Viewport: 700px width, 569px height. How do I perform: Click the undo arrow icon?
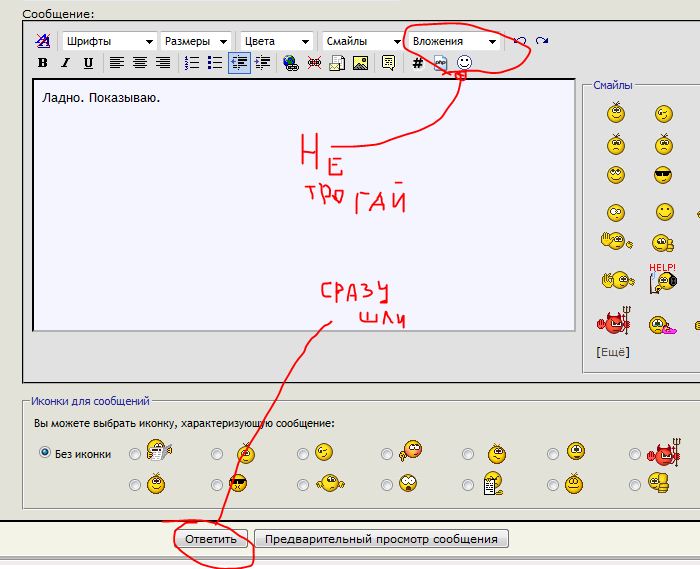click(x=520, y=41)
